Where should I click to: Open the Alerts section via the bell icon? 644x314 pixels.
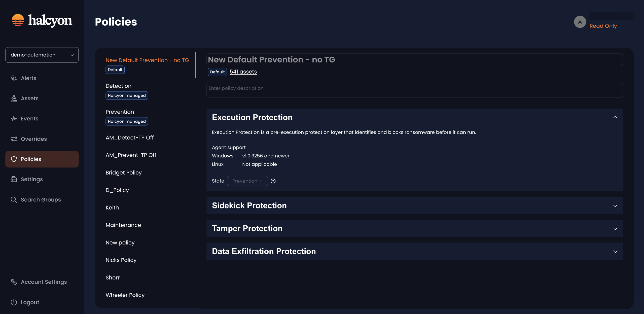pyautogui.click(x=14, y=78)
